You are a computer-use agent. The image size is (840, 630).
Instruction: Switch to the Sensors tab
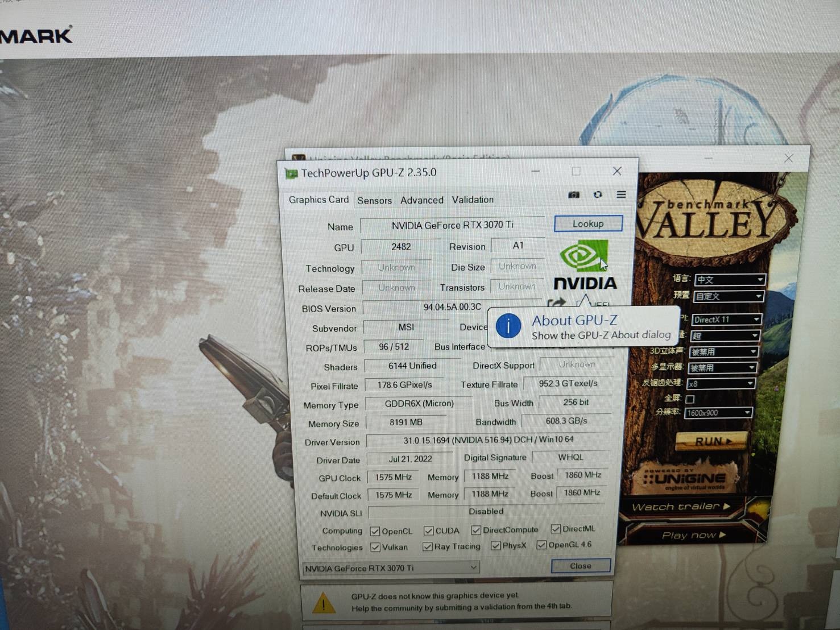374,200
